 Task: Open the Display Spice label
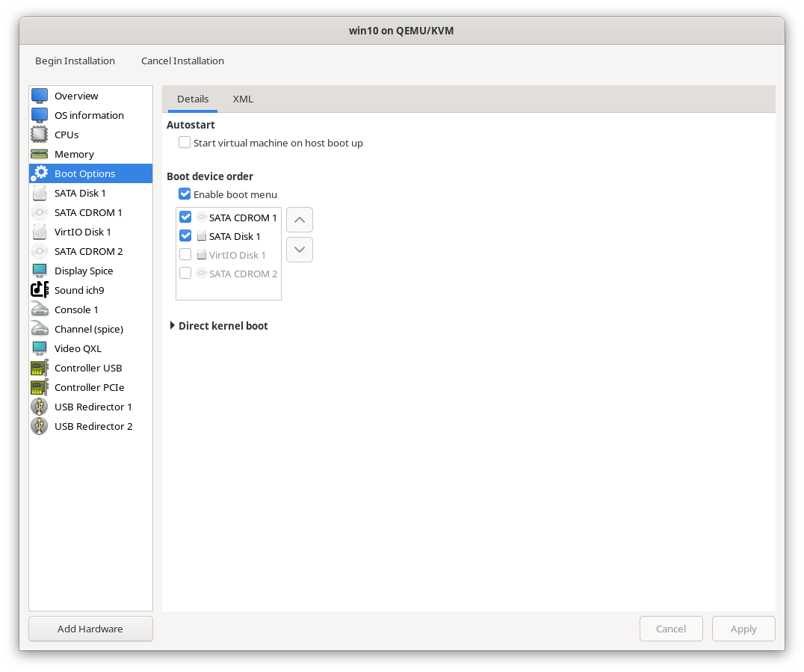pos(84,271)
